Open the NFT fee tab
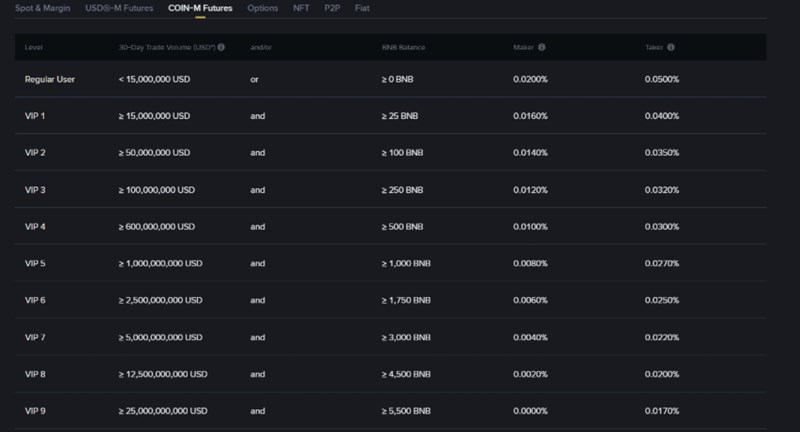800x432 pixels. 301,8
